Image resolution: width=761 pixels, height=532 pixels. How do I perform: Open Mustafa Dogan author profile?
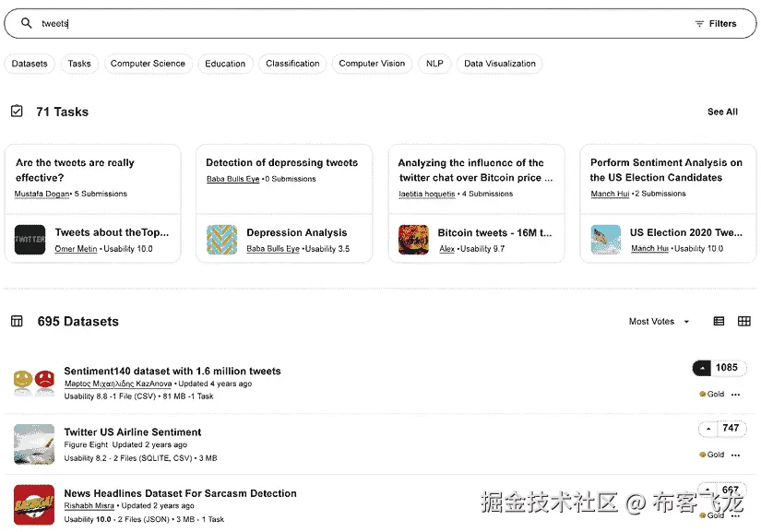(42, 194)
